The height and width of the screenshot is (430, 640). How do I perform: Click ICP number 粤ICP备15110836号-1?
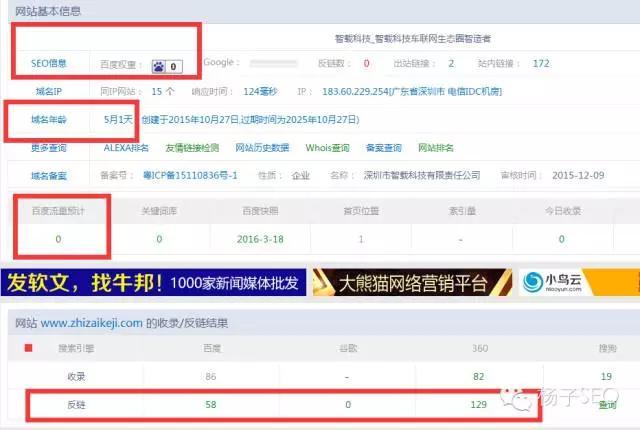pyautogui.click(x=191, y=175)
